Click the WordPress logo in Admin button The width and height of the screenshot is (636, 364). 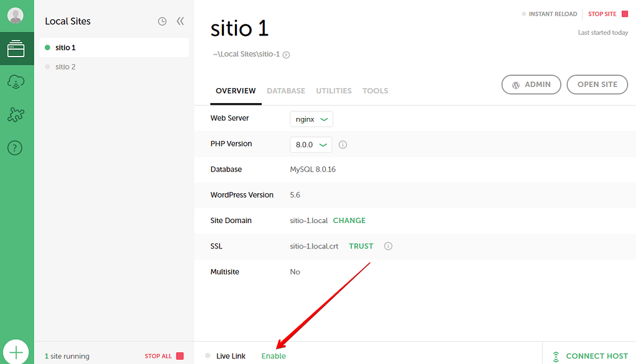click(x=516, y=85)
